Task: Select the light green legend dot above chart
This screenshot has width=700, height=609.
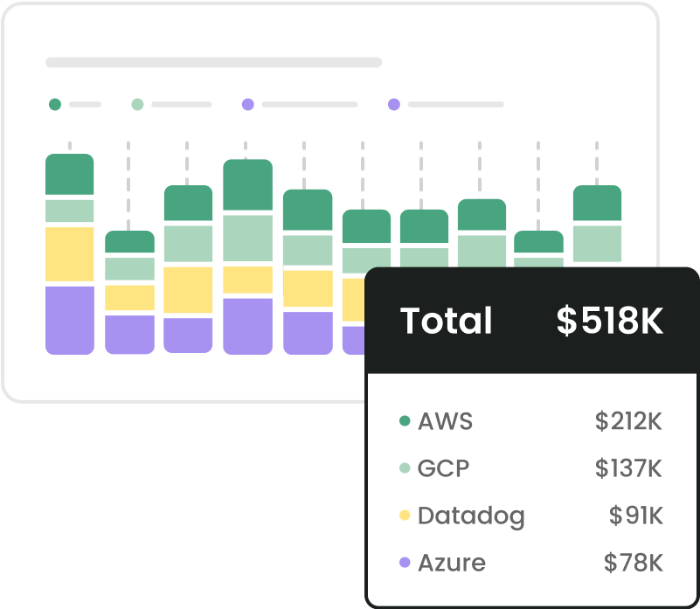Action: [137, 105]
